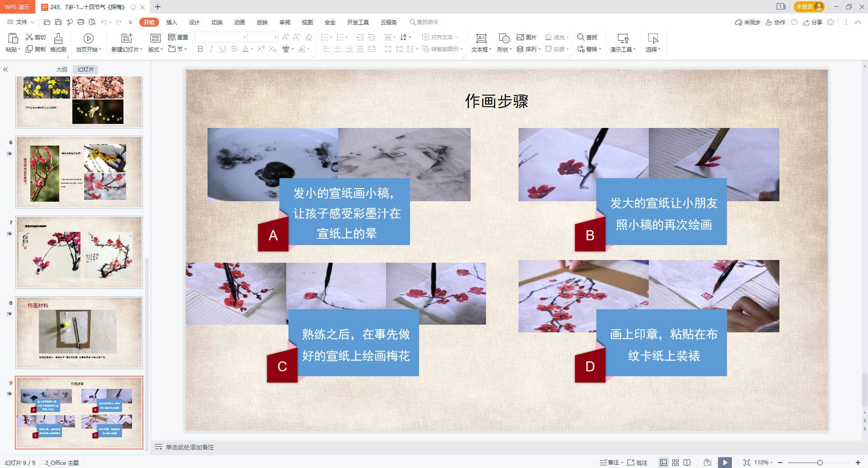Toggle Strikethrough formatting
The height and width of the screenshot is (468, 868).
pyautogui.click(x=234, y=49)
